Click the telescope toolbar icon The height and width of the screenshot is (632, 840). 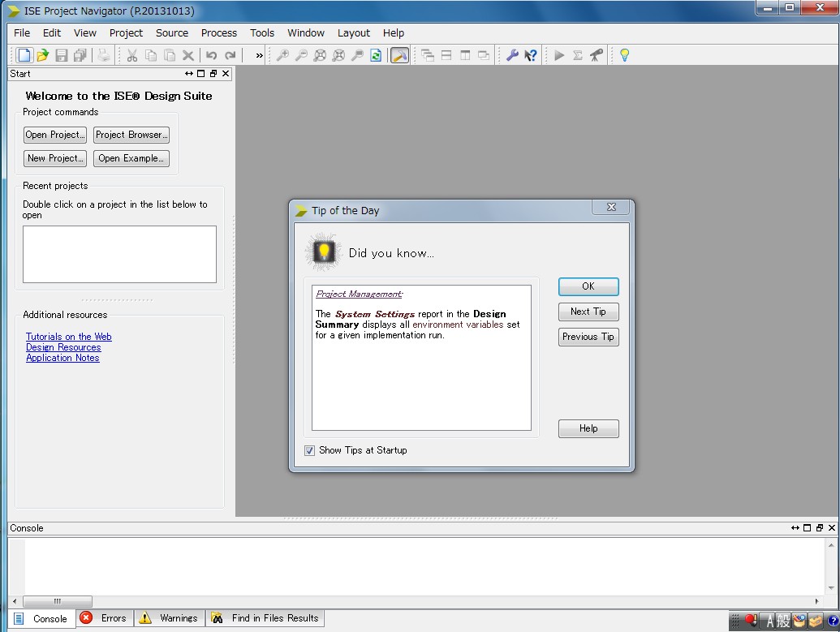click(x=597, y=55)
